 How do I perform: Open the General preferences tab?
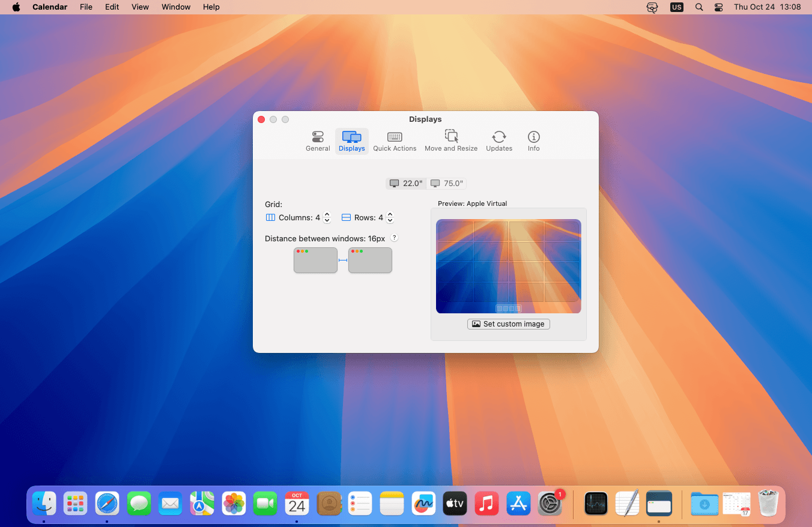(x=318, y=142)
